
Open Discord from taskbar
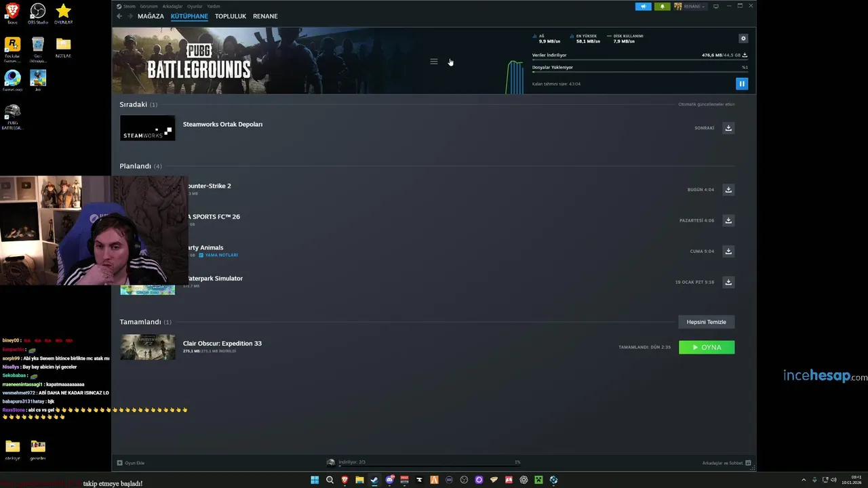tap(389, 480)
